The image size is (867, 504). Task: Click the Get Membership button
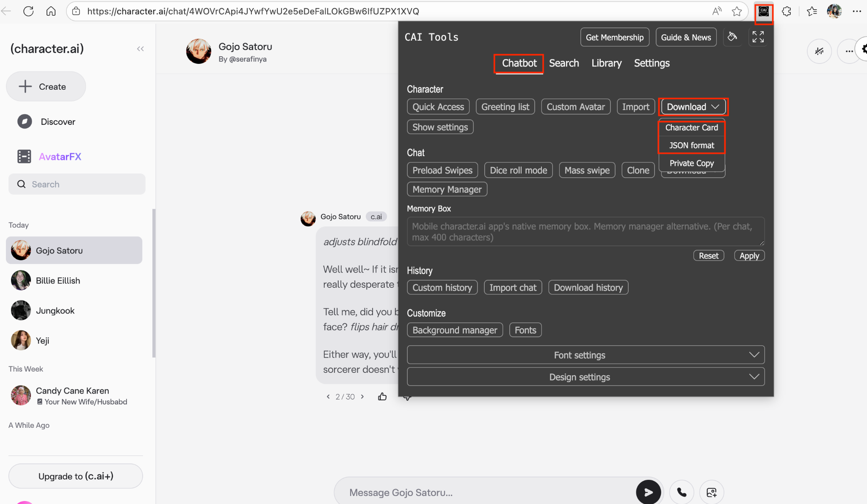[x=614, y=37]
